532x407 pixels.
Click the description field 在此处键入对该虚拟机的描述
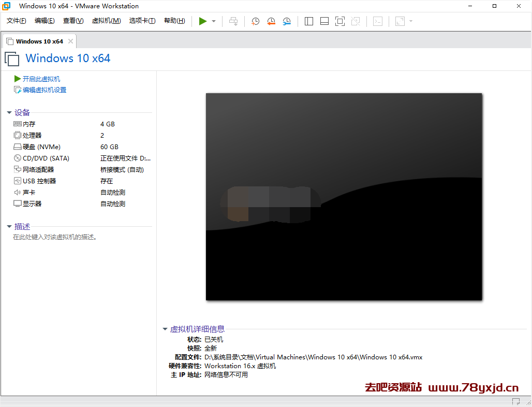point(55,237)
